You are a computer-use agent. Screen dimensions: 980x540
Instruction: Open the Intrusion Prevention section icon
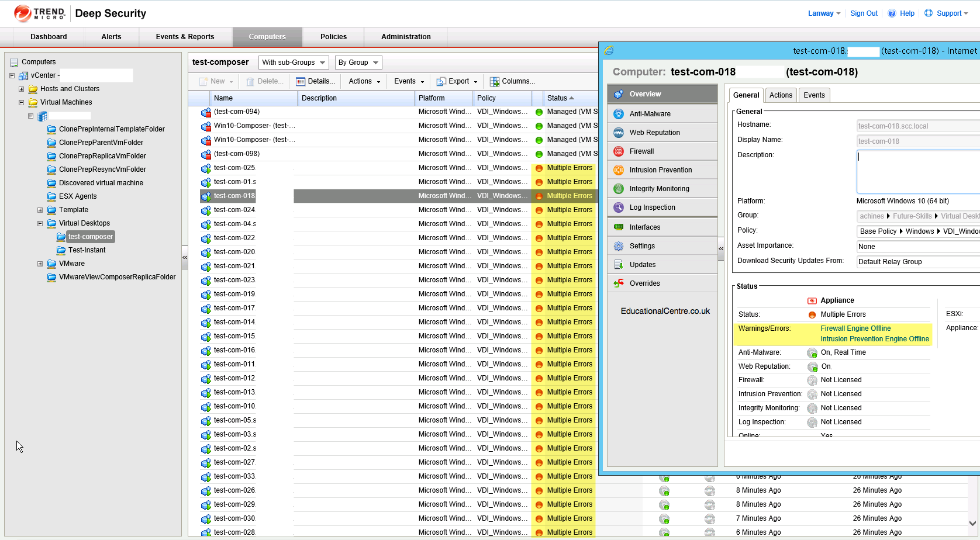point(619,170)
